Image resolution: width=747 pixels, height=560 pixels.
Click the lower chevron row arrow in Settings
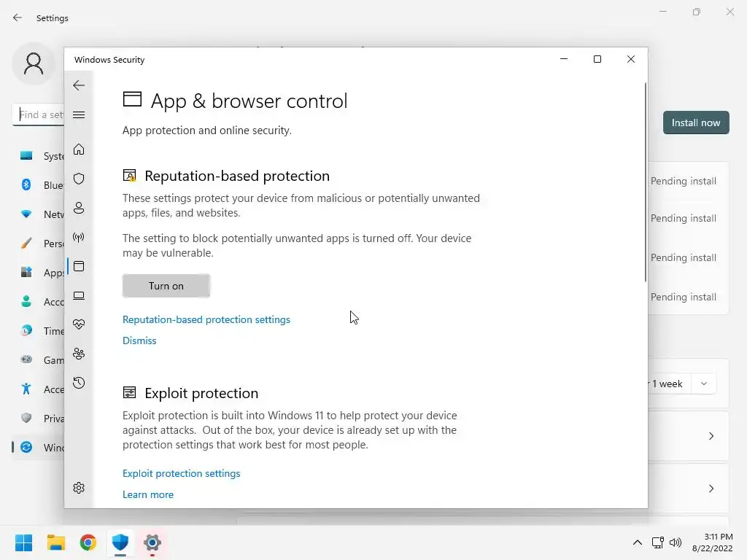[x=711, y=489]
